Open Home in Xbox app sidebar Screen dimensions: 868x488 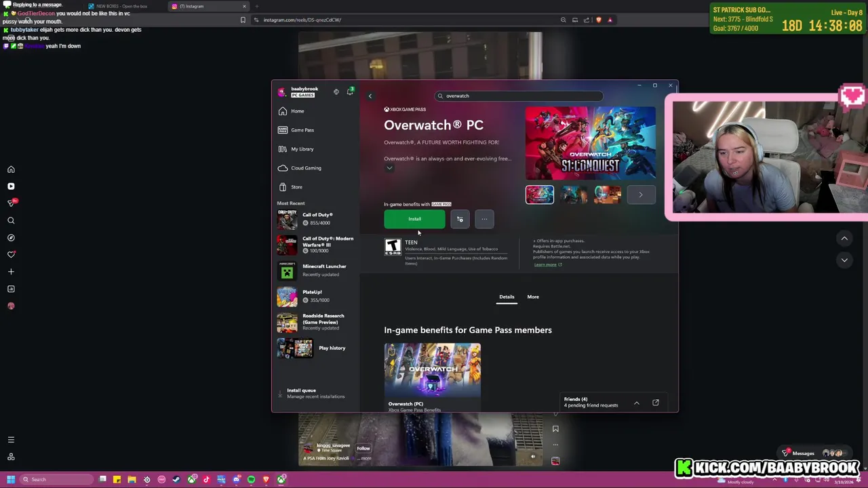[292, 111]
